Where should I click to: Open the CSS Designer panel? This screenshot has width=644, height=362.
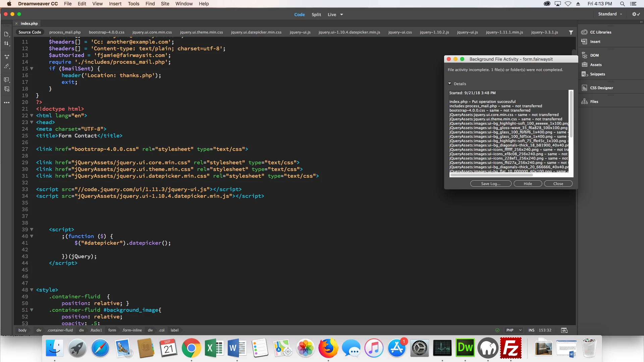(x=601, y=88)
